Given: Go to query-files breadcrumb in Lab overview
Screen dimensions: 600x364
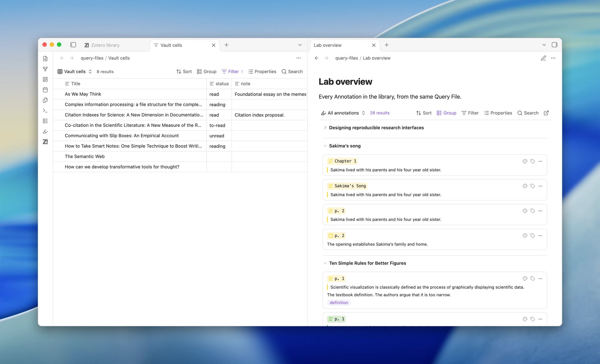Looking at the screenshot, I should 347,58.
